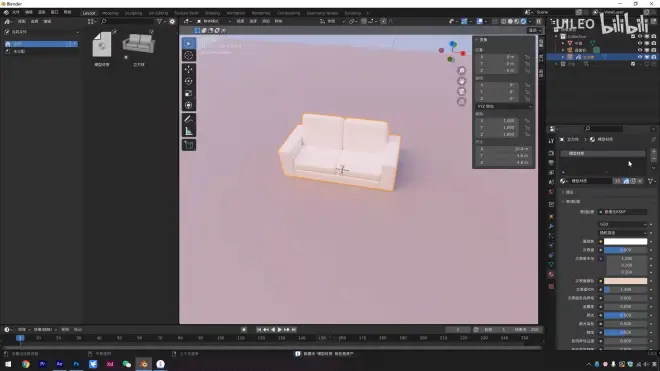Select the Rotate tool in viewport toolbar
Screen dimensions: 660x371
point(189,81)
